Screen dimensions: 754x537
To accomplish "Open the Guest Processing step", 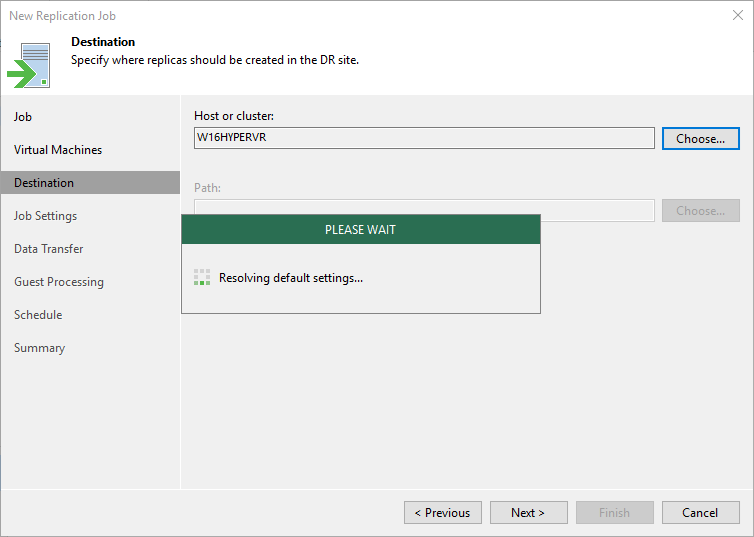I will tap(59, 282).
